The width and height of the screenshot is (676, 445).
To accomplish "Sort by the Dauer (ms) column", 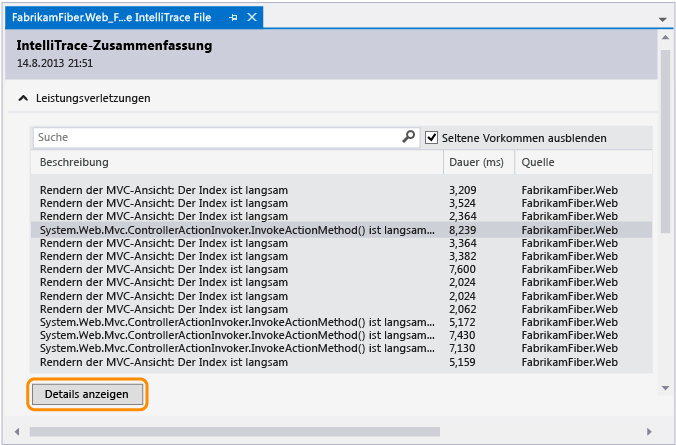I will tap(479, 162).
